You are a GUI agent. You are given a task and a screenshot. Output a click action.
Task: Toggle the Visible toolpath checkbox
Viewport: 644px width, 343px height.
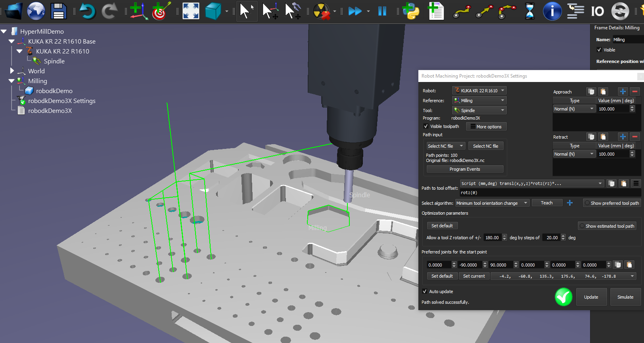coord(426,126)
